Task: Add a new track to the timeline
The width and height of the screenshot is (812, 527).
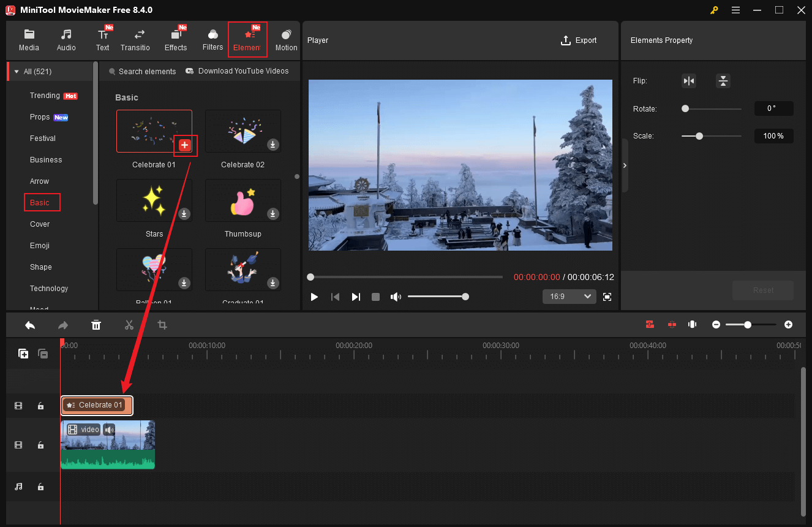Action: tap(23, 354)
